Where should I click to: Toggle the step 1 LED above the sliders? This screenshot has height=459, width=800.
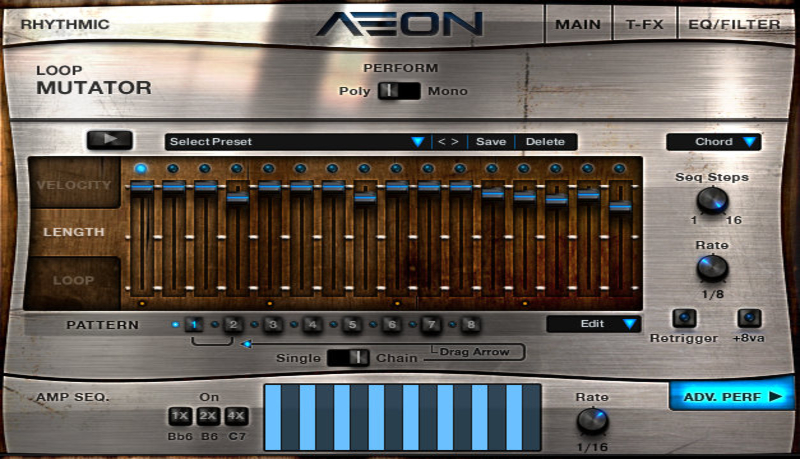pyautogui.click(x=141, y=168)
